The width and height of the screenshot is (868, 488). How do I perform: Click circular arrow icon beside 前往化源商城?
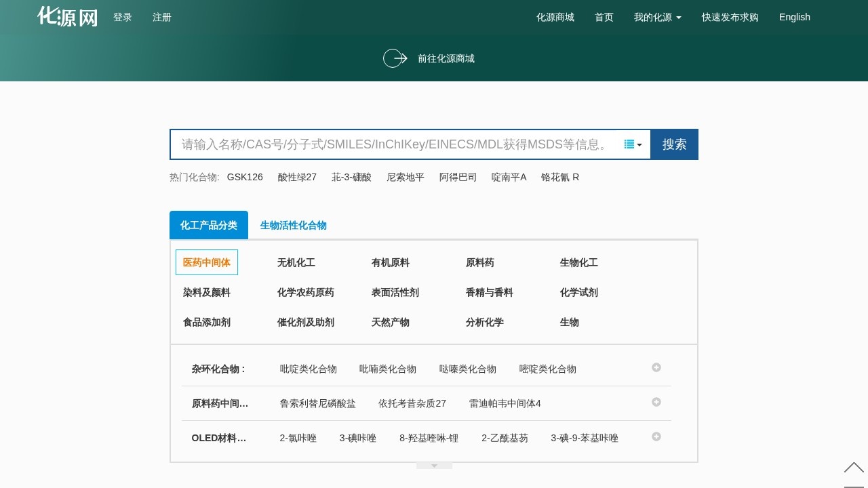(x=395, y=58)
